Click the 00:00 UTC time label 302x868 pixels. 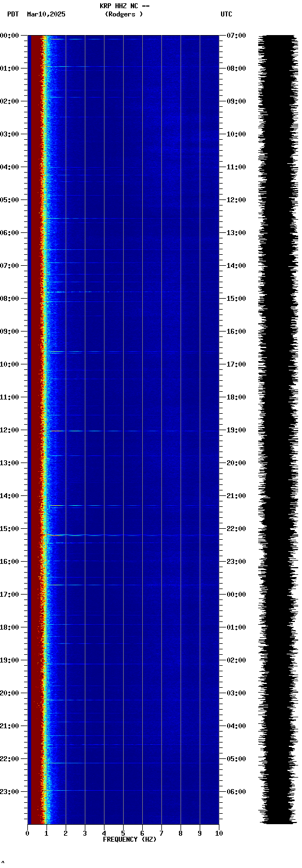click(236, 595)
